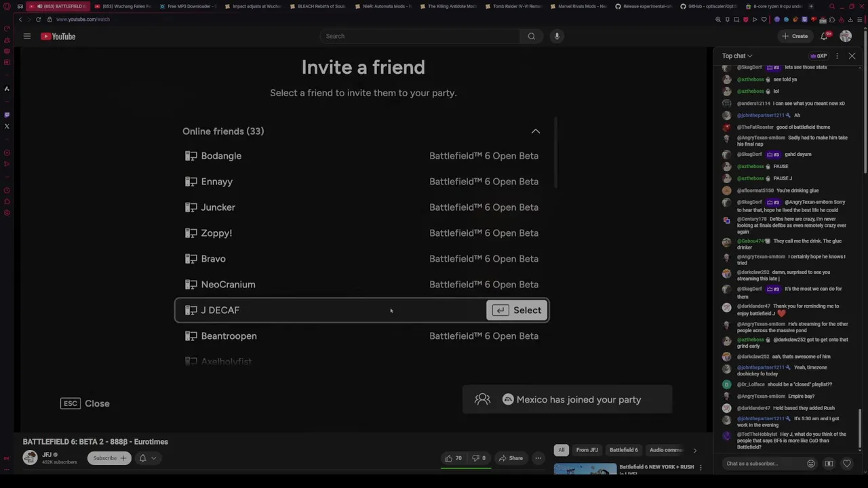This screenshot has height=488, width=868.
Task: Click the YouTube logo
Action: click(x=58, y=37)
